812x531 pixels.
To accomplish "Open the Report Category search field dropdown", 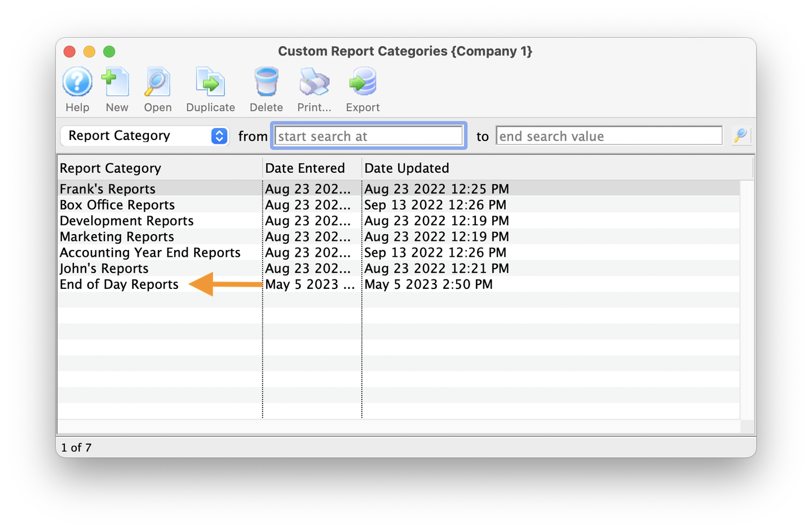I will pos(144,135).
